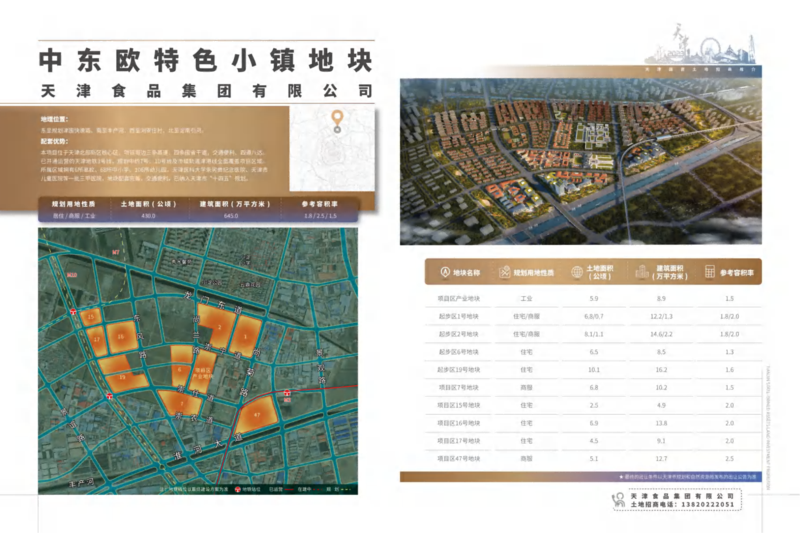Click building area 12.7 in the 47号地块 row
Screen dimensions: 800x533
coord(661,459)
